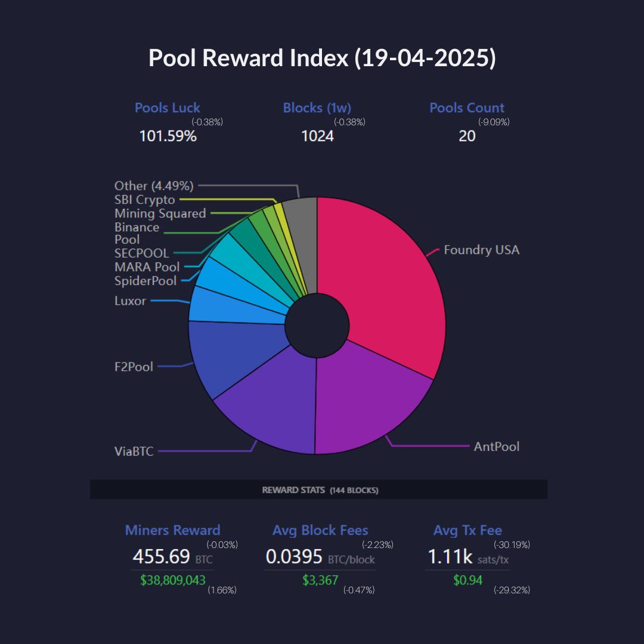This screenshot has height=644, width=644.
Task: Click the (-2.23%) block fees change
Action: (377, 544)
